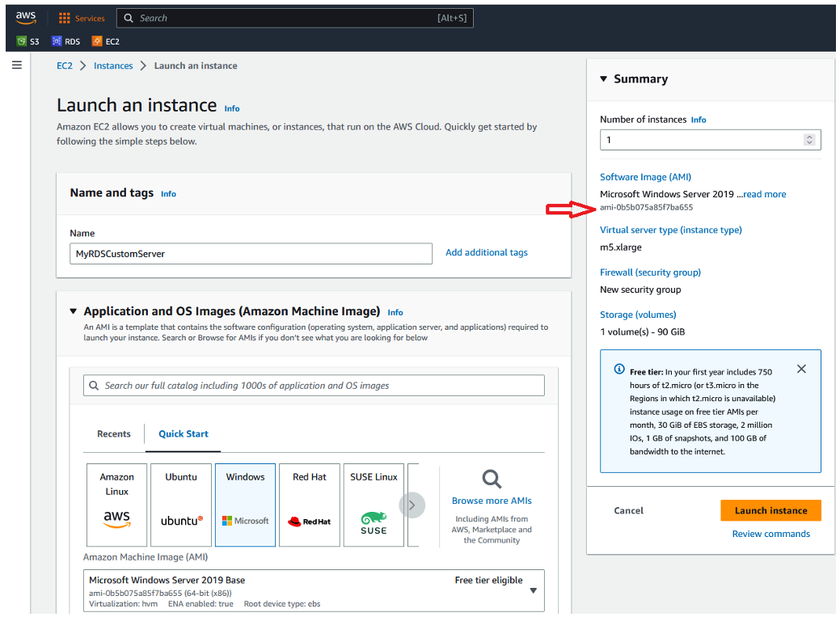
Task: Select the Windows Microsoft AMI tile
Action: (x=245, y=505)
